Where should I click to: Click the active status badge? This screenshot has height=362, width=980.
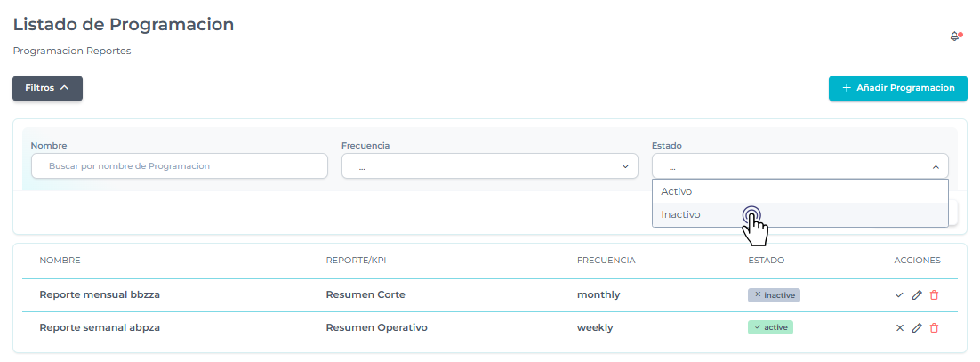(770, 327)
